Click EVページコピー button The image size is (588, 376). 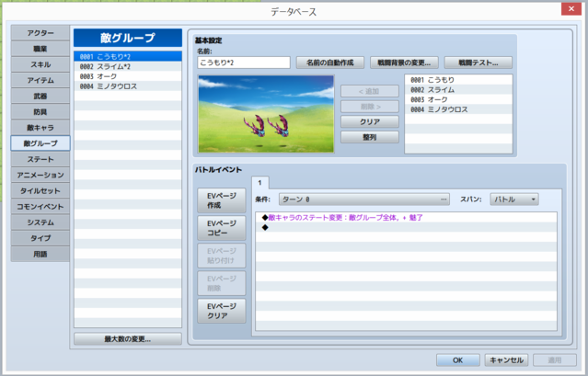coord(222,228)
